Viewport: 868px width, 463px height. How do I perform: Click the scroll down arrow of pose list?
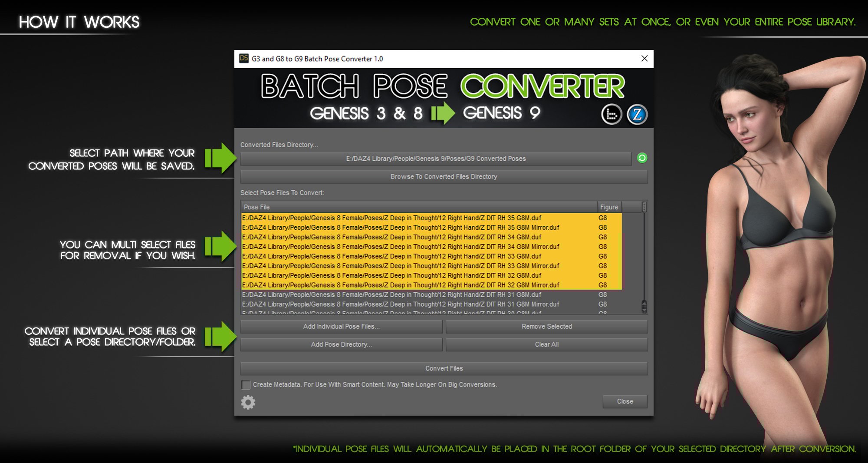(644, 310)
